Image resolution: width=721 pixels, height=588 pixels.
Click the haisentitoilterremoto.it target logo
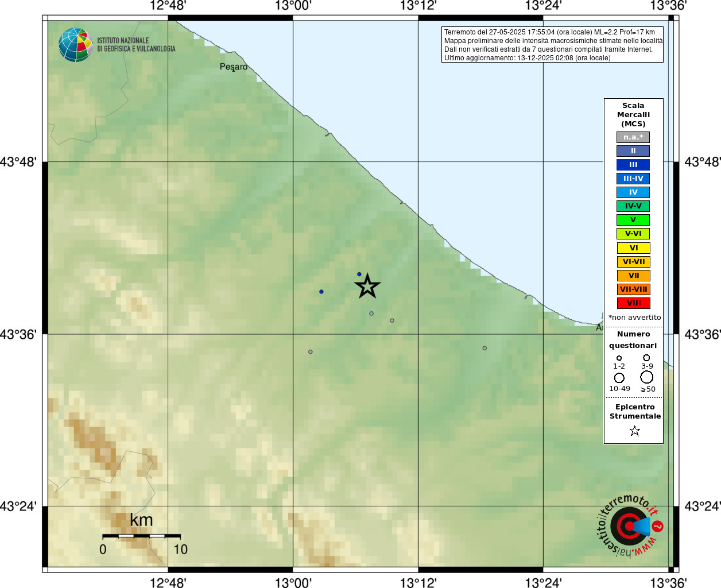coord(630,525)
